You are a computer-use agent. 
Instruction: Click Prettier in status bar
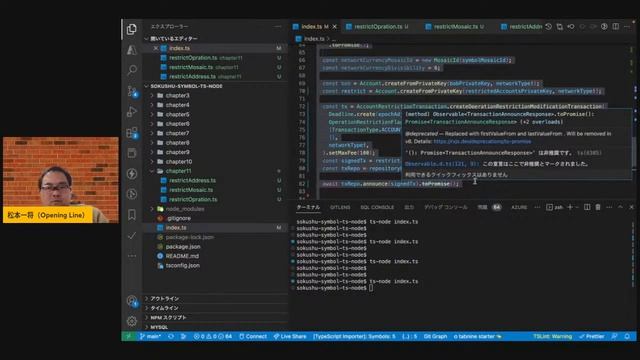pos(591,336)
